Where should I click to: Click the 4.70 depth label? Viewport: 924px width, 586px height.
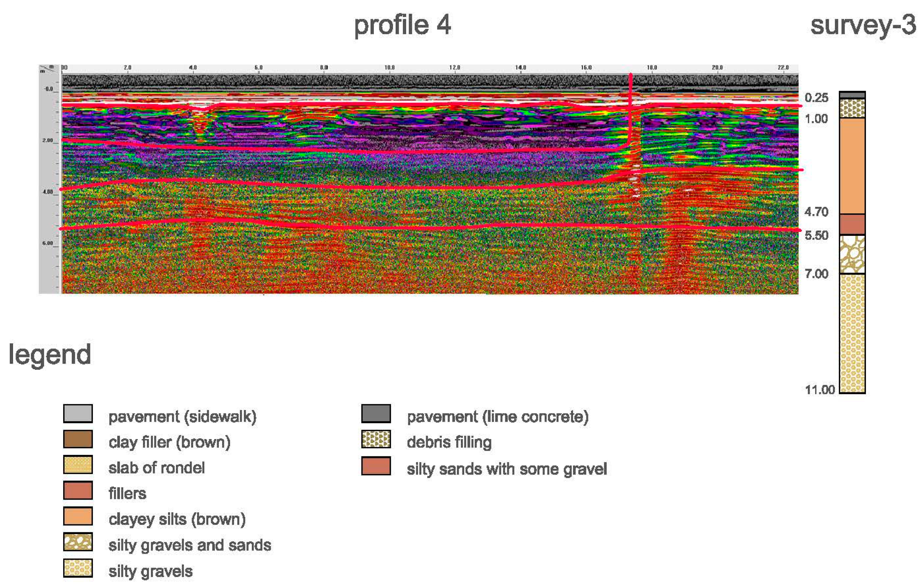tap(816, 212)
